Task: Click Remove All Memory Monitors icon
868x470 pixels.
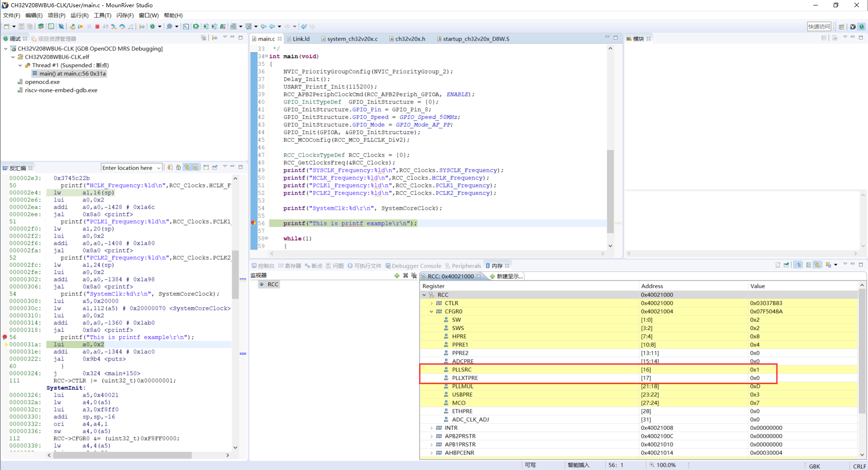Action: pos(414,276)
